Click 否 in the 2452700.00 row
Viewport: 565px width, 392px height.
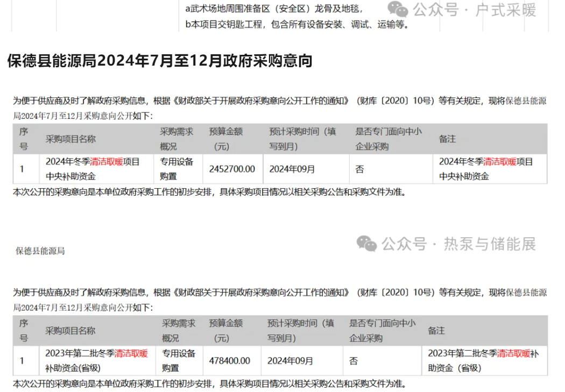coord(359,169)
